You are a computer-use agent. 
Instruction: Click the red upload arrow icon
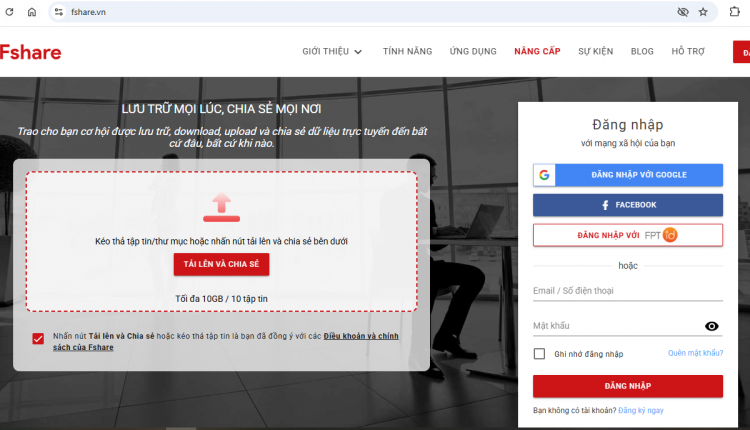coord(221,207)
